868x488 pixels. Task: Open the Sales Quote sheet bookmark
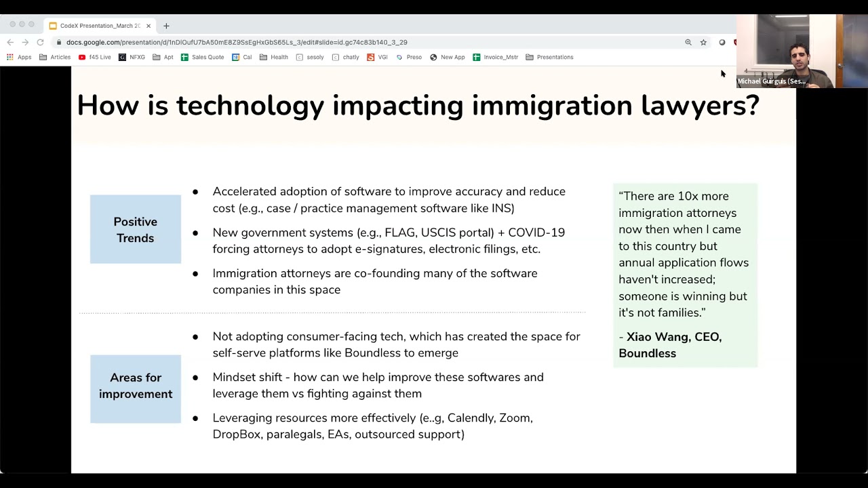pos(202,57)
